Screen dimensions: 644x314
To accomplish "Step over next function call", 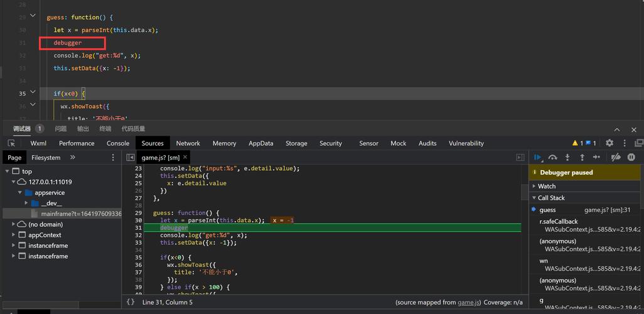I will coord(553,158).
